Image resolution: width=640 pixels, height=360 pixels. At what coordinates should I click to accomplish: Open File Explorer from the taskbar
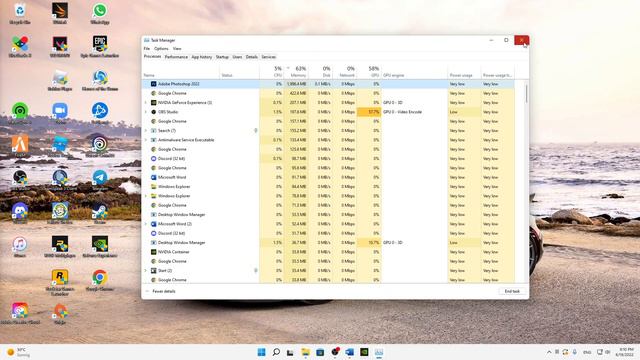pyautogui.click(x=305, y=352)
